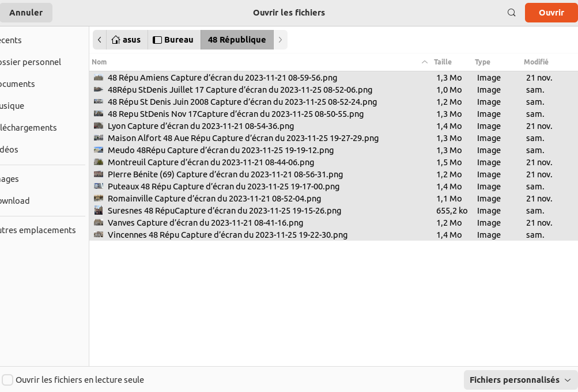Click the home icon for asus
This screenshot has width=578, height=392.
[x=116, y=40]
